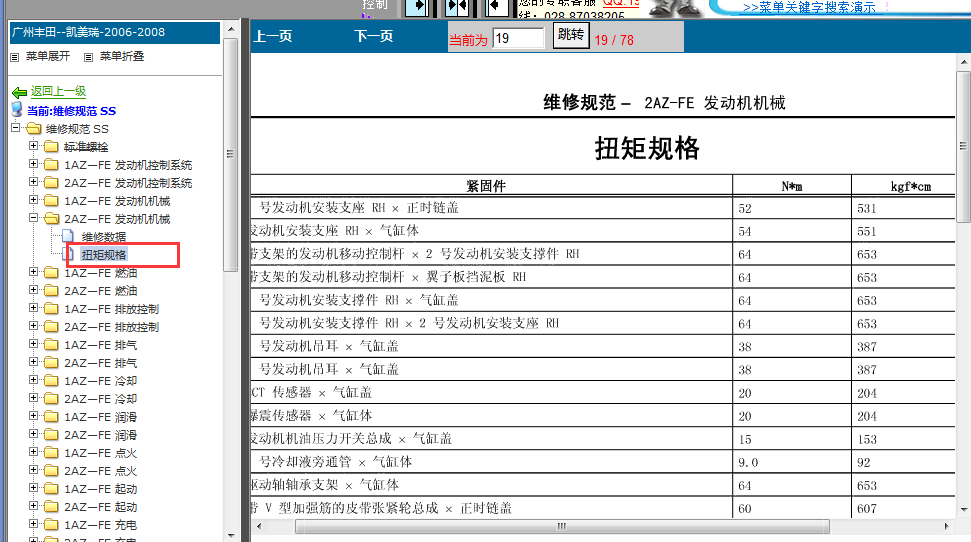
Task: Click the folder icon of 2AZ—FE 润滑
Action: pos(51,434)
